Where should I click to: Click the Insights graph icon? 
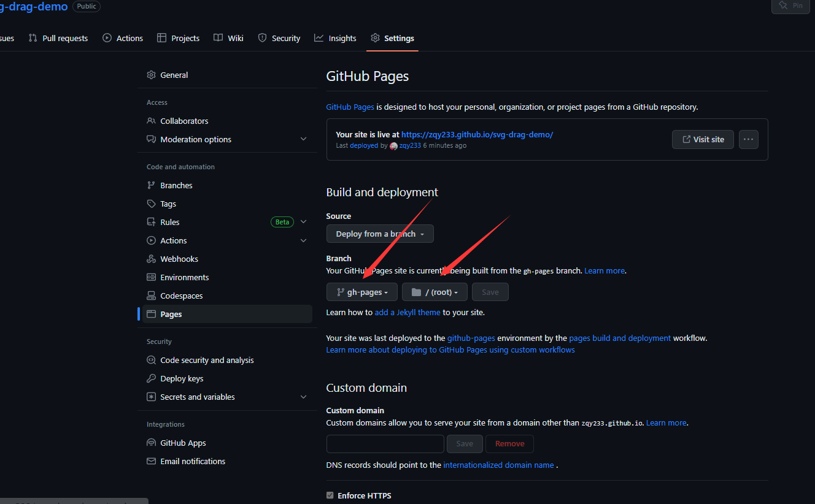319,38
